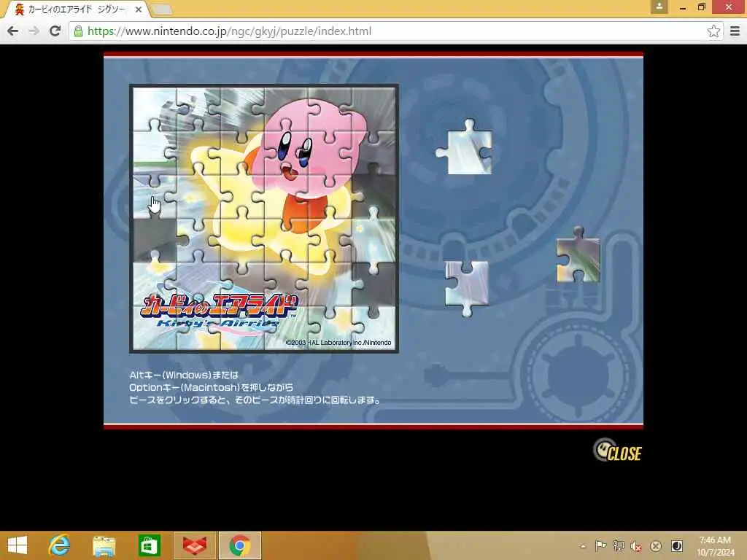
Task: Click the browser back arrow
Action: 13,31
